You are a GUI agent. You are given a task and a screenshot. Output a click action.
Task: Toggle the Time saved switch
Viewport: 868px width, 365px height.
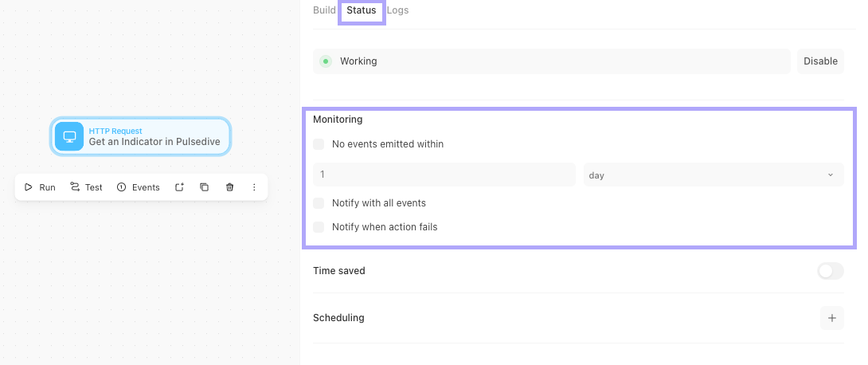coord(831,271)
